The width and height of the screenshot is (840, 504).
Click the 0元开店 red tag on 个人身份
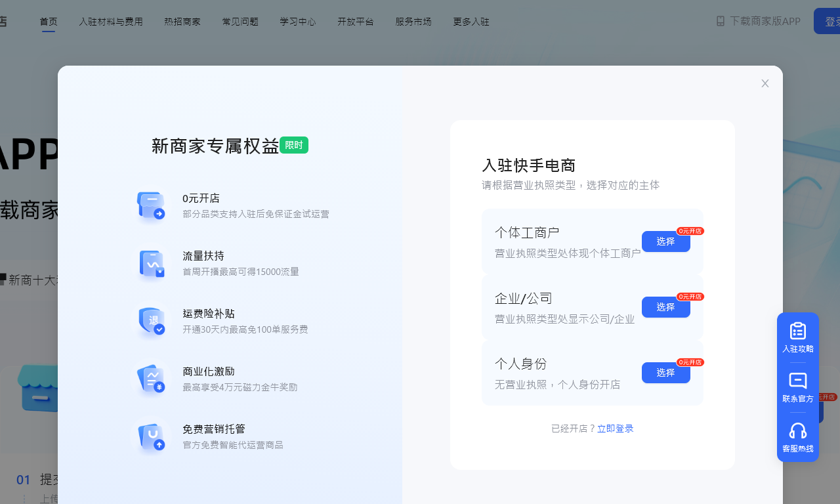point(690,362)
